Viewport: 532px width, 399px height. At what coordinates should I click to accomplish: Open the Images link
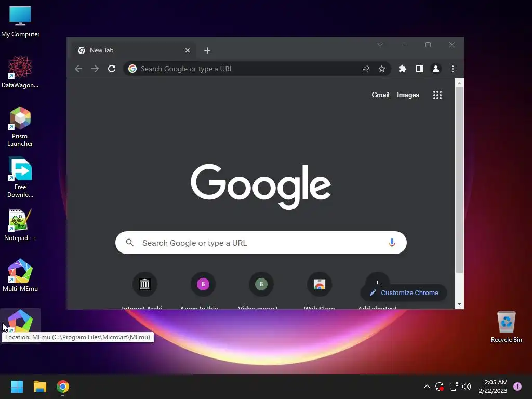[408, 95]
